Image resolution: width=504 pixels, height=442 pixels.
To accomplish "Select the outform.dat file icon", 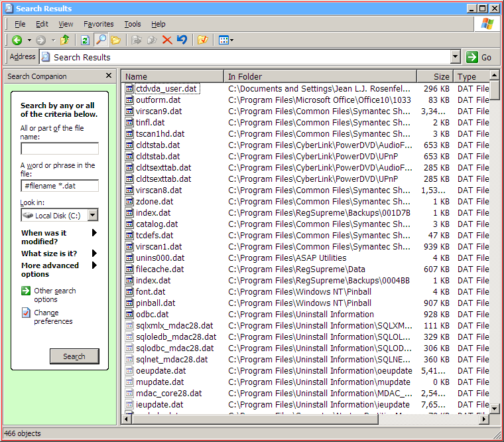I will pyautogui.click(x=129, y=100).
